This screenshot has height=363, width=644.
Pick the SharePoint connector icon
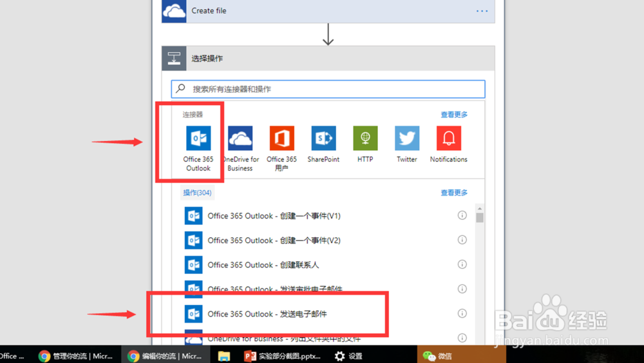tap(323, 138)
